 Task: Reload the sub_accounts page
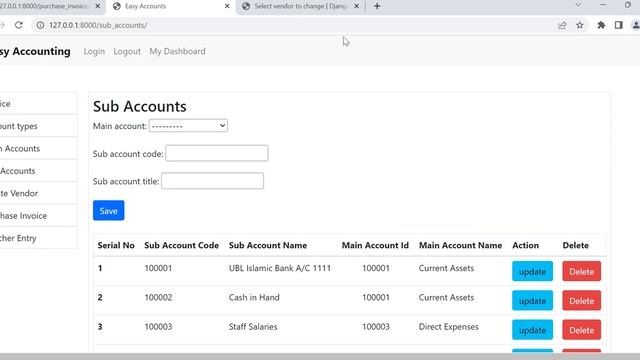tap(18, 25)
